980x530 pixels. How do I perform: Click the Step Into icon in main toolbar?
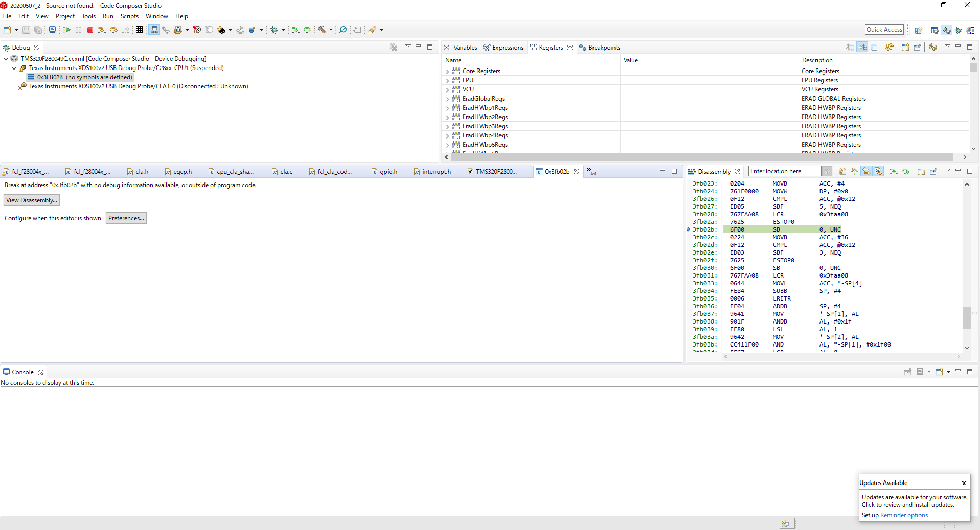click(x=102, y=30)
